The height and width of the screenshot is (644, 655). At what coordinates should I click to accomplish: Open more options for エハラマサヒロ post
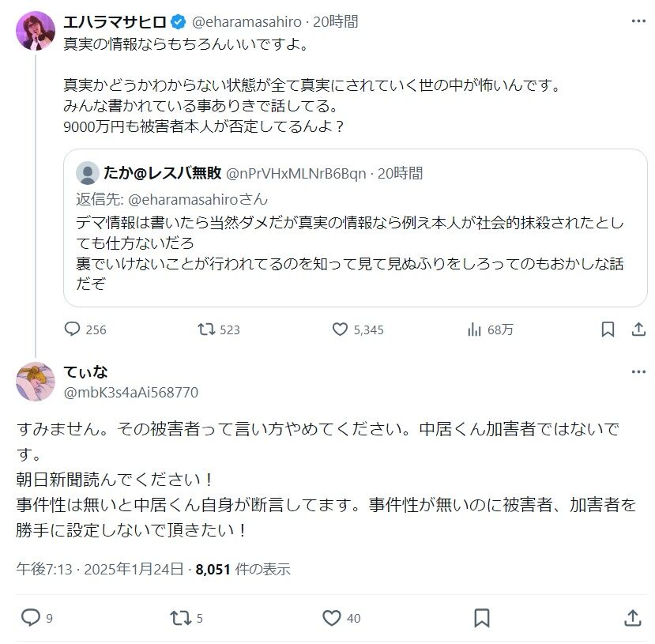click(x=637, y=21)
